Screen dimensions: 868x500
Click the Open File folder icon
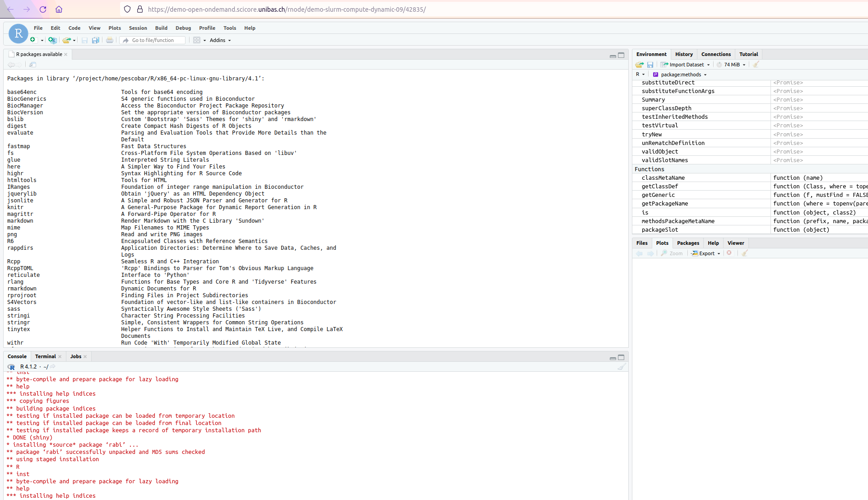(66, 40)
